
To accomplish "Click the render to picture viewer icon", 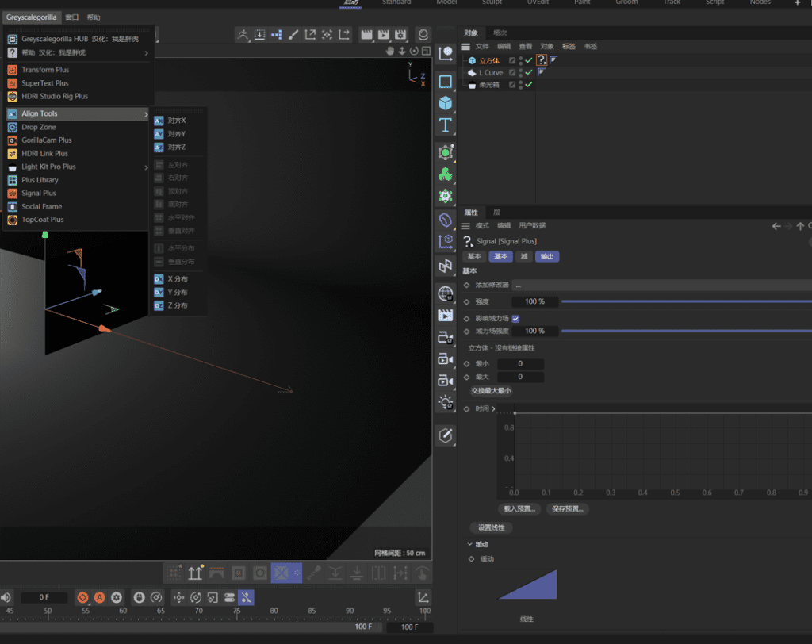I will tap(383, 35).
